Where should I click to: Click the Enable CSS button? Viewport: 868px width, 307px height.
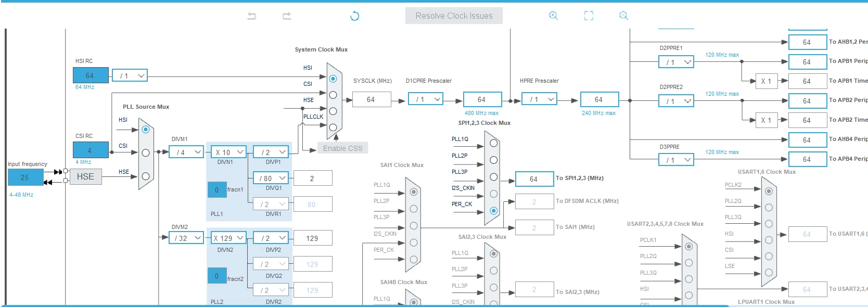pos(342,148)
